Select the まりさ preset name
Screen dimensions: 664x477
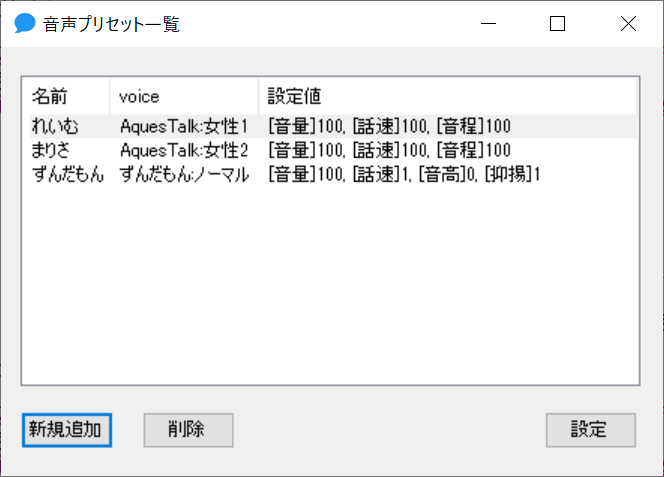pyautogui.click(x=51, y=150)
